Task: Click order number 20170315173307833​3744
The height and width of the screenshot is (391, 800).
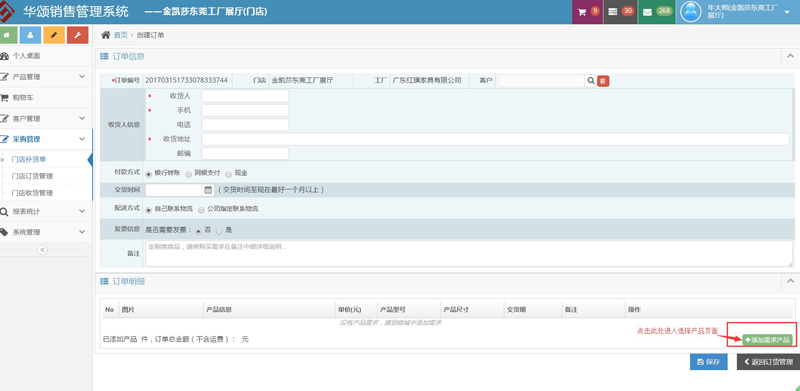Action: coord(187,80)
